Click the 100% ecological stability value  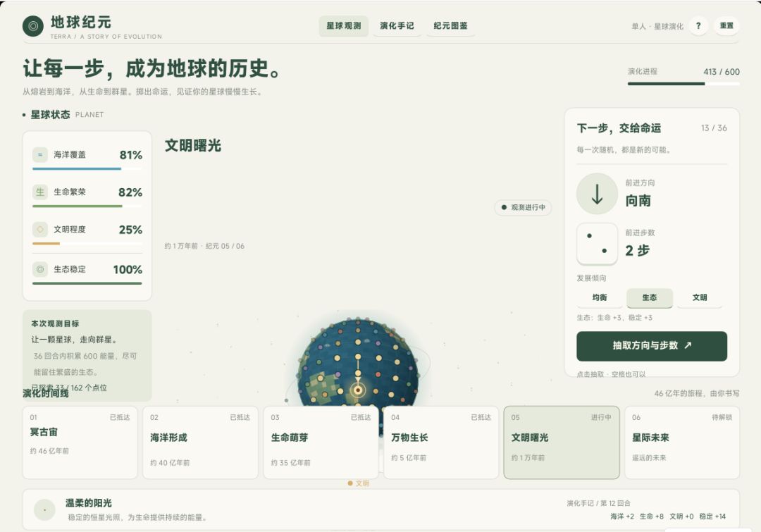click(128, 269)
